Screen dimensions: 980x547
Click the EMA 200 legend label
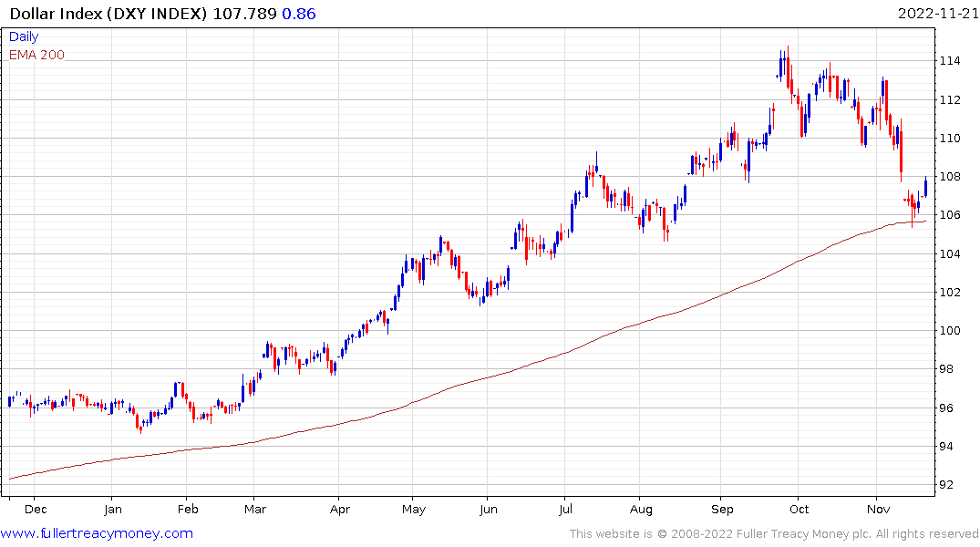pyautogui.click(x=36, y=55)
